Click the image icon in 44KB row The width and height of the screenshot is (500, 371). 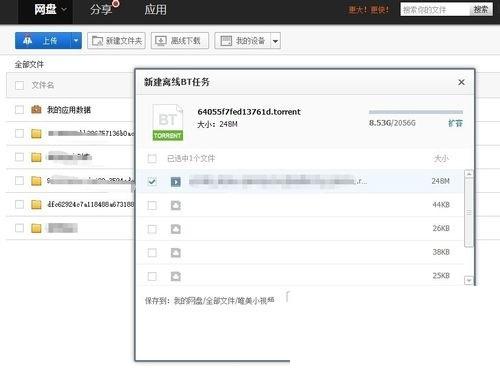(176, 205)
